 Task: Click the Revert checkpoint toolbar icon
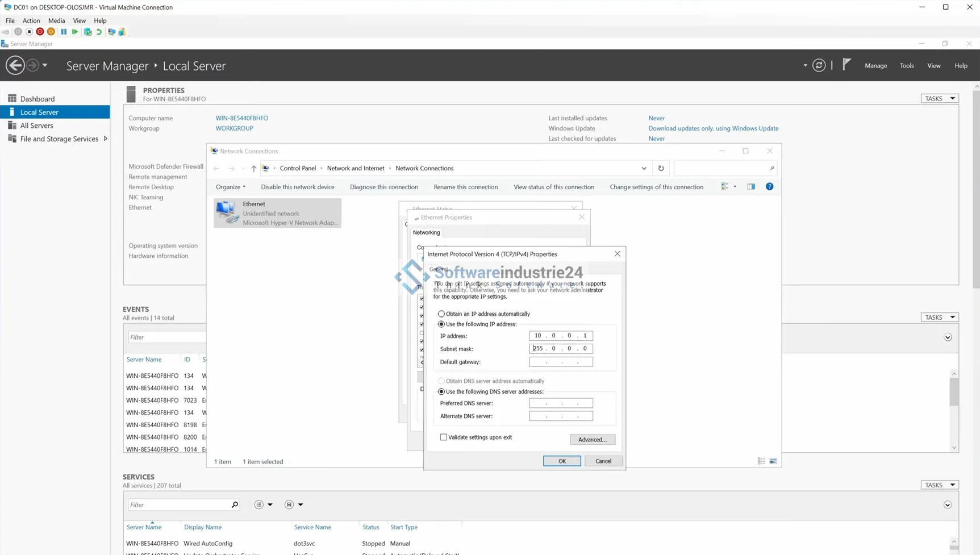(x=99, y=32)
